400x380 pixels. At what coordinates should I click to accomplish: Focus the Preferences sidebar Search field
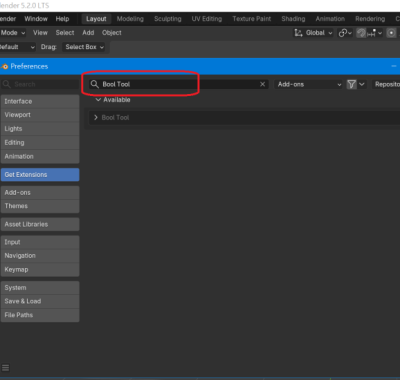tap(40, 84)
